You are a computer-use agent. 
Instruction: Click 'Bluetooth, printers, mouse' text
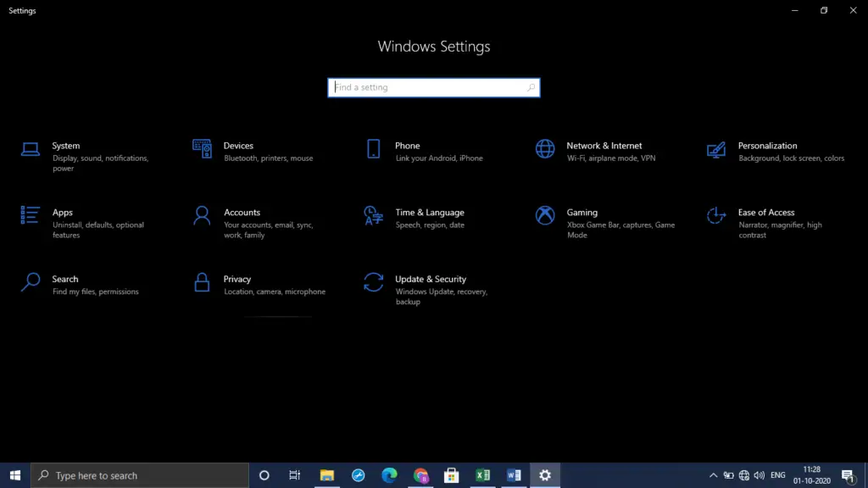click(269, 158)
